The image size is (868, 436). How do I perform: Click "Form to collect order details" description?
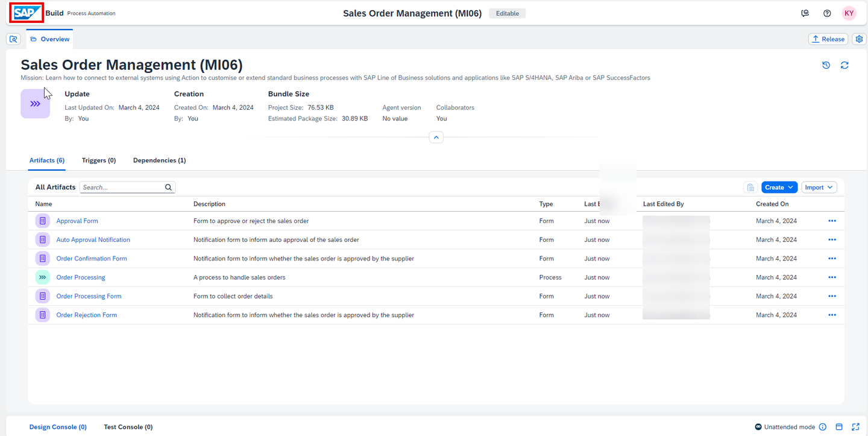click(233, 296)
